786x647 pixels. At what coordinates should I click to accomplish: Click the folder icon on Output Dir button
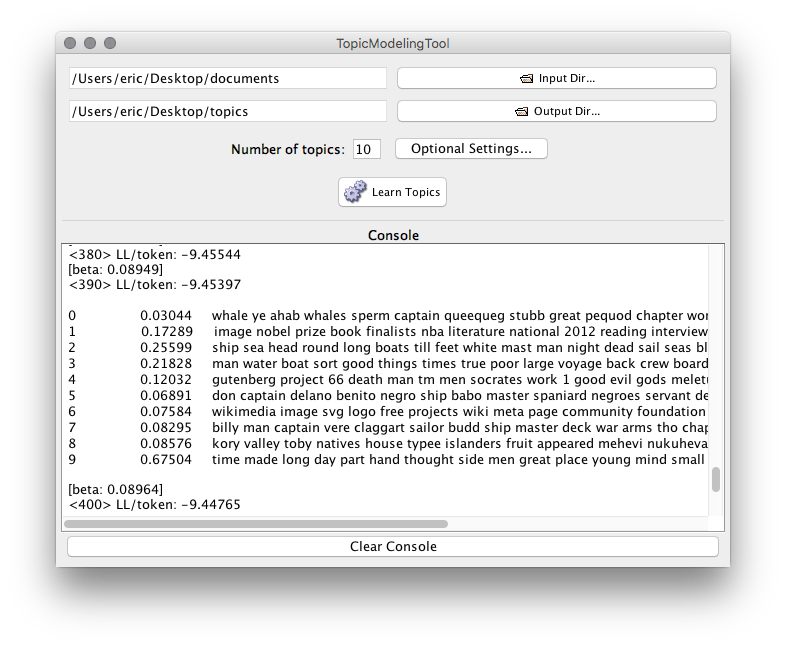521,111
